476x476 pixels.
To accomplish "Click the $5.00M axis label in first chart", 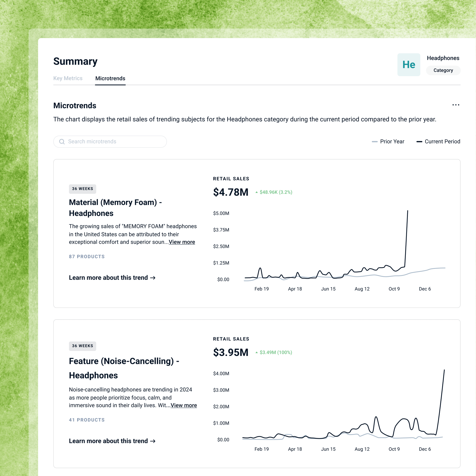I will click(x=221, y=213).
